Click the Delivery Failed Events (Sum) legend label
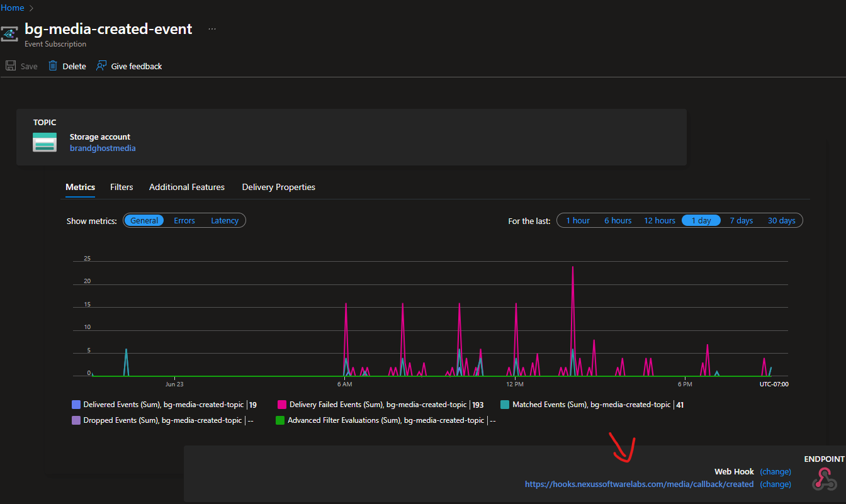 (x=378, y=405)
